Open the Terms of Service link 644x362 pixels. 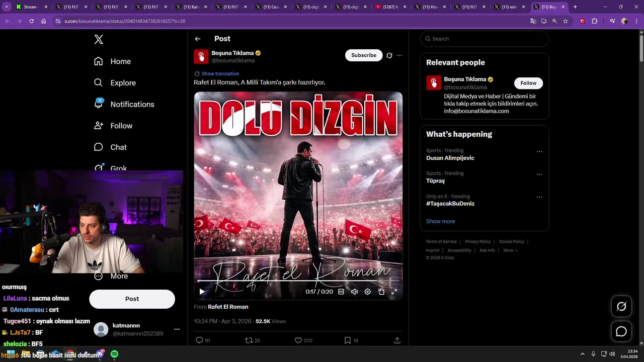tap(441, 242)
